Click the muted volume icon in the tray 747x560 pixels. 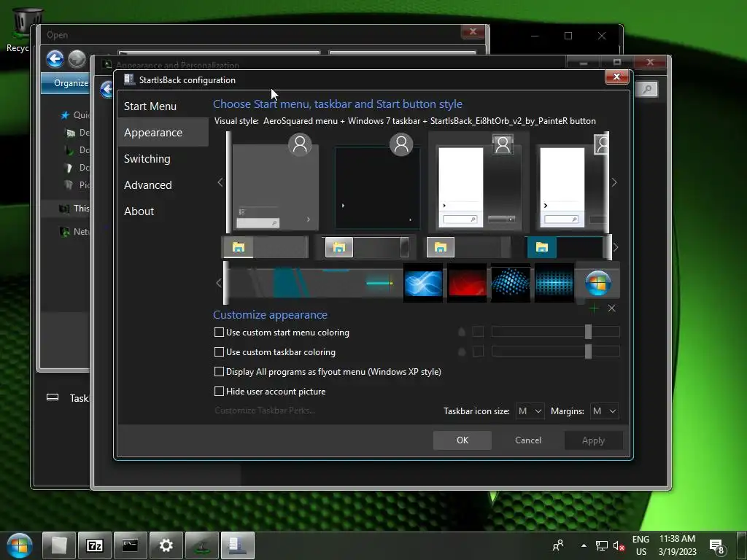coord(619,545)
